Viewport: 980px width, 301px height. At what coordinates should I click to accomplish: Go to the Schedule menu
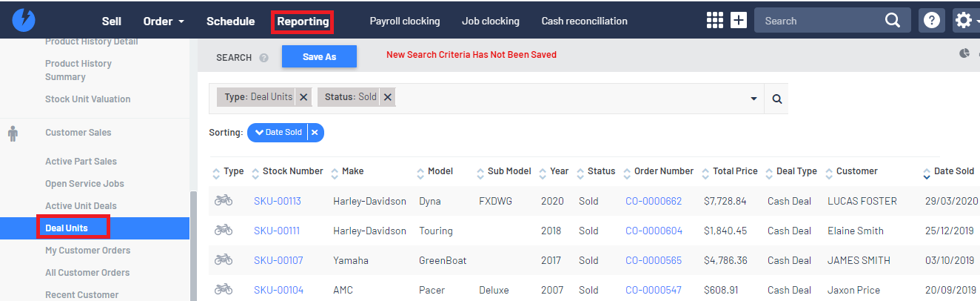[230, 21]
